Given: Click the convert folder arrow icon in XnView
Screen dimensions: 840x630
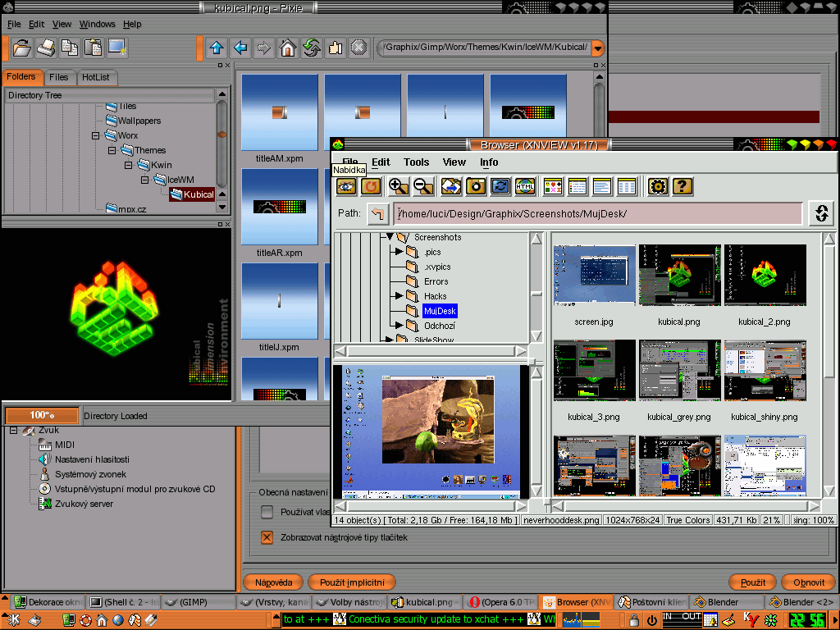Looking at the screenshot, I should (x=451, y=186).
